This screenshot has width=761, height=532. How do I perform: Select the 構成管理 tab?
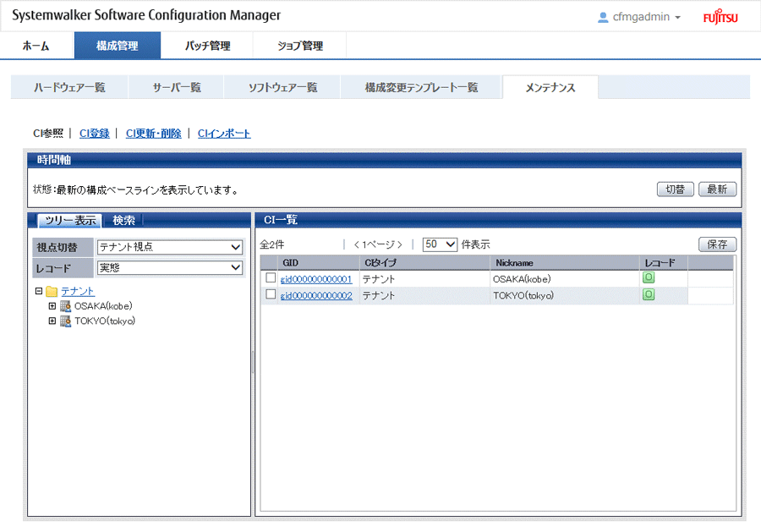pos(118,46)
